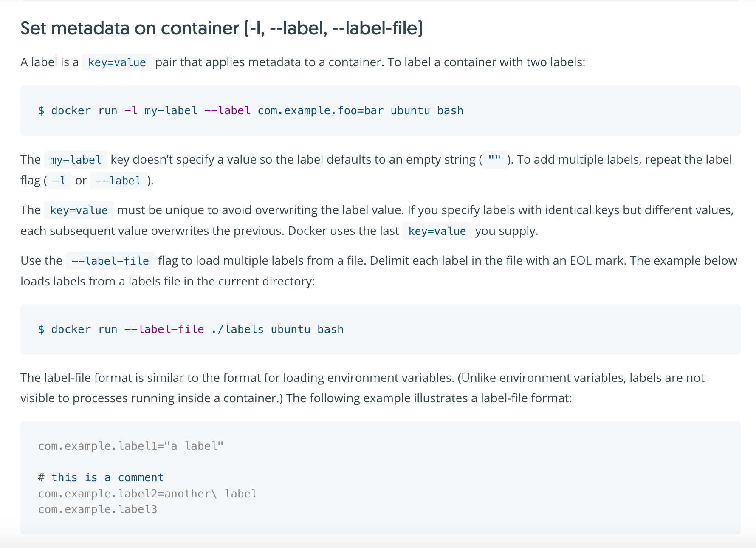Click the --label flag in the first command
Viewport: 756px width, 548px height.
click(x=227, y=111)
